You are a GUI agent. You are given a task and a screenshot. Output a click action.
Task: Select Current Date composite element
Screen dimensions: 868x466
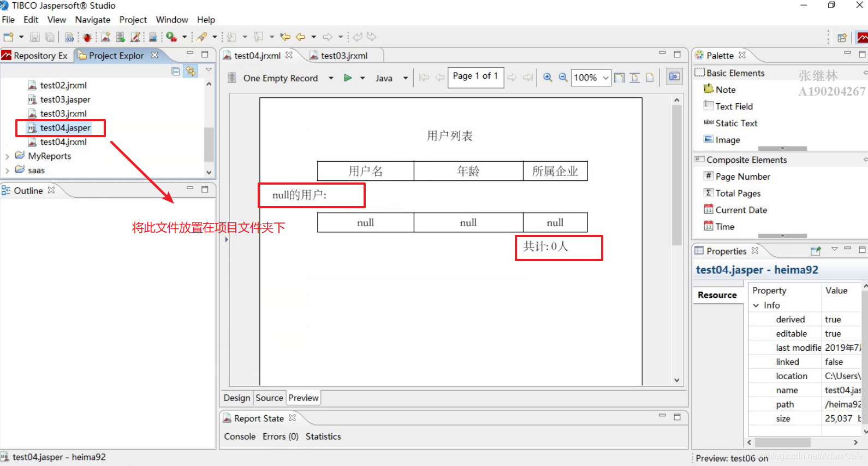tap(735, 210)
